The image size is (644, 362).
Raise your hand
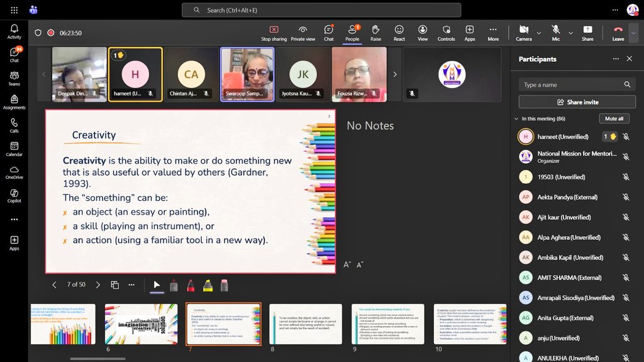coord(375,33)
